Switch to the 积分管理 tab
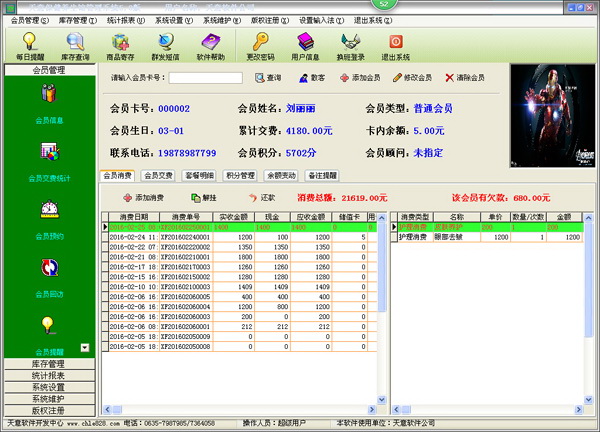The width and height of the screenshot is (600, 432). [x=241, y=175]
